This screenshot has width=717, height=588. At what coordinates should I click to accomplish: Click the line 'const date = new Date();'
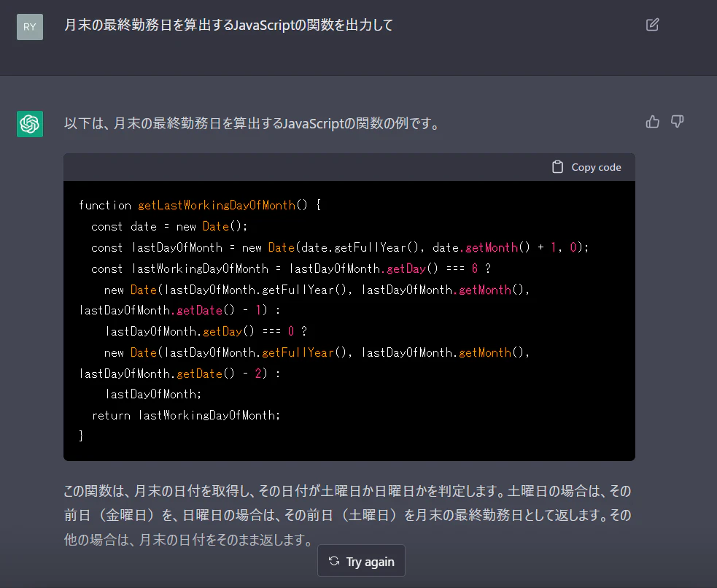tap(169, 227)
